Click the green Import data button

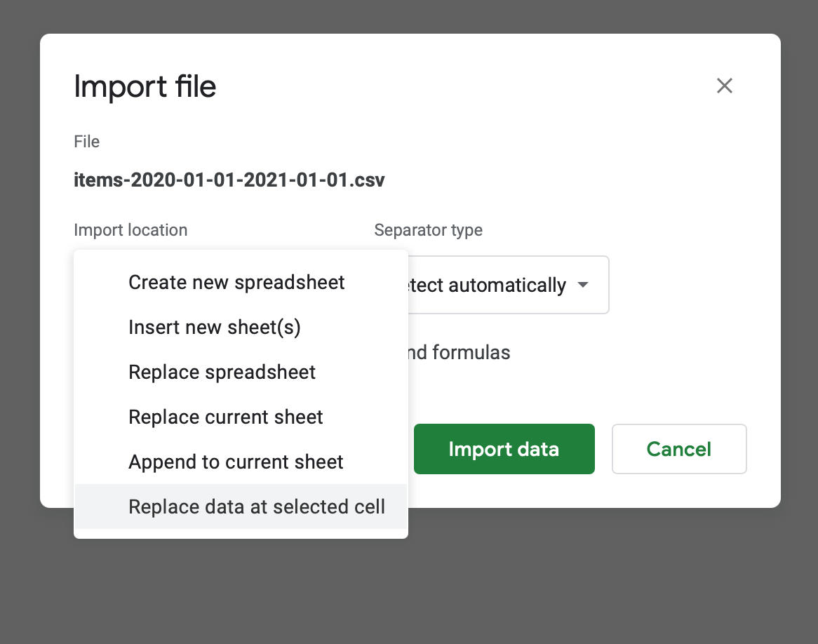504,448
